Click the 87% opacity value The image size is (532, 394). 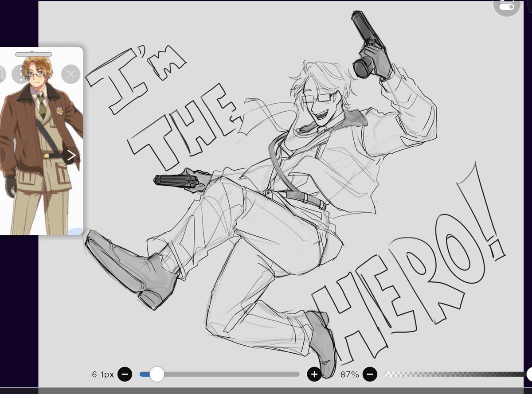tap(349, 374)
